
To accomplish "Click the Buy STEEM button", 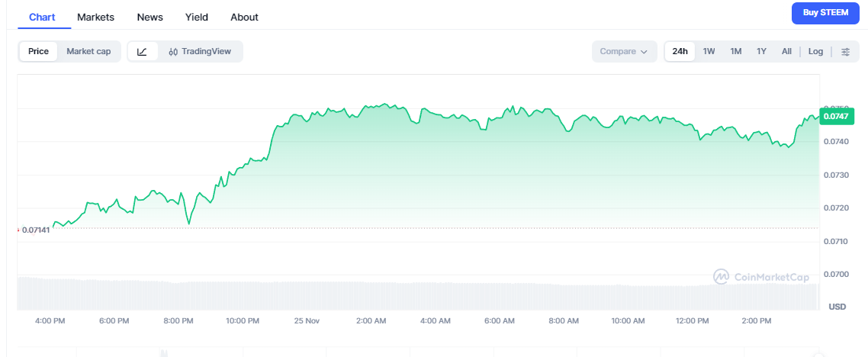I will click(x=825, y=13).
